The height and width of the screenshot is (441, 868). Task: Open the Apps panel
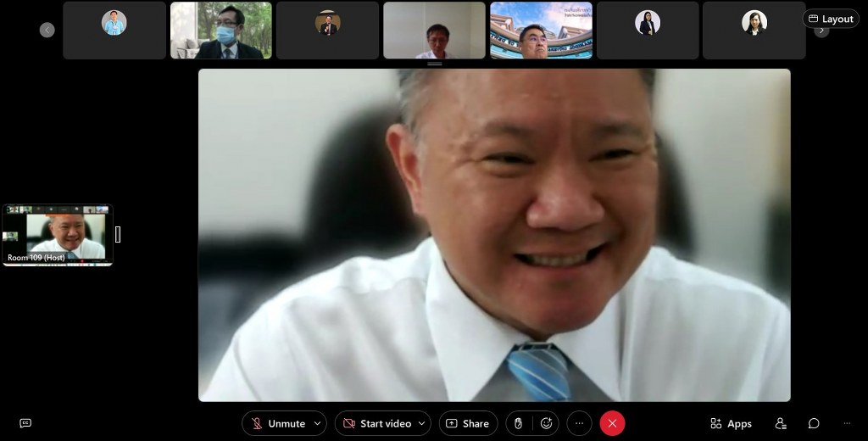731,423
